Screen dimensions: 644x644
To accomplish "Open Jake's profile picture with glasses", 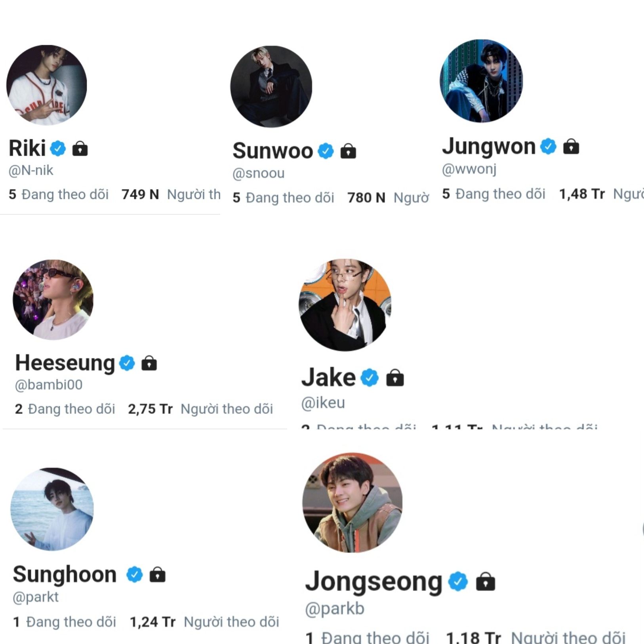I will [345, 305].
